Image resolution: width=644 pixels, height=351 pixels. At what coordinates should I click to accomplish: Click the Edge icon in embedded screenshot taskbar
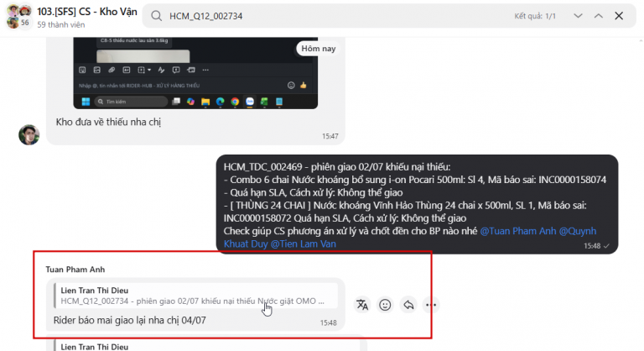pos(221,102)
